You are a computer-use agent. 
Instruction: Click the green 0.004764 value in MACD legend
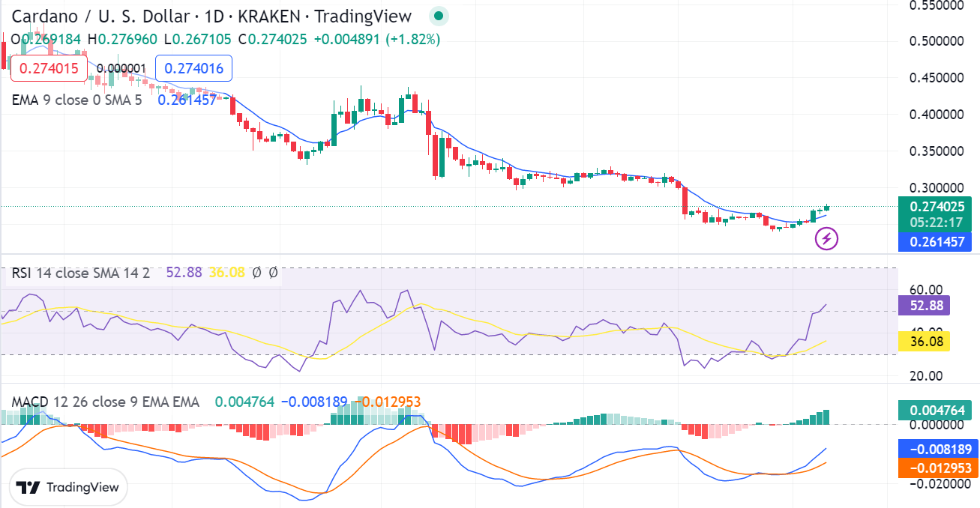tap(244, 402)
